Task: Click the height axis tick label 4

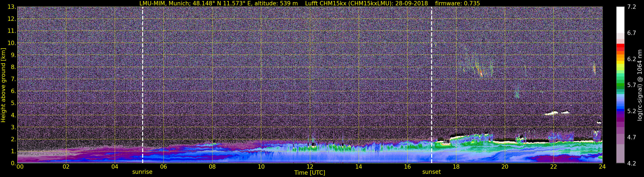Action: point(13,115)
